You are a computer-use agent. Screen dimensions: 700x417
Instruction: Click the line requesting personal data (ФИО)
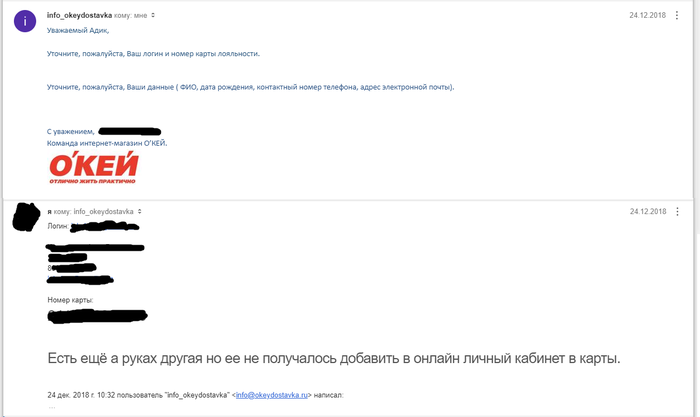(x=250, y=88)
